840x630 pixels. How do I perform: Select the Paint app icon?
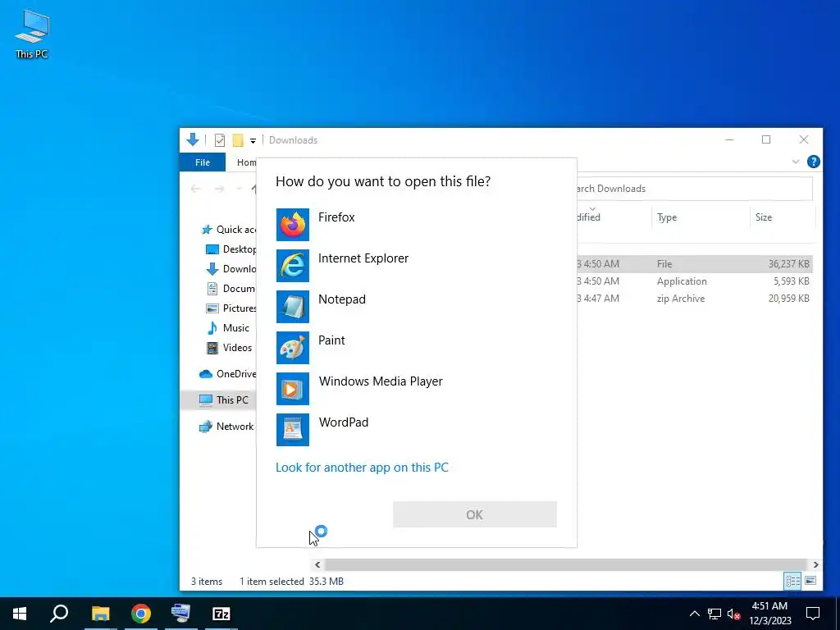coord(293,348)
